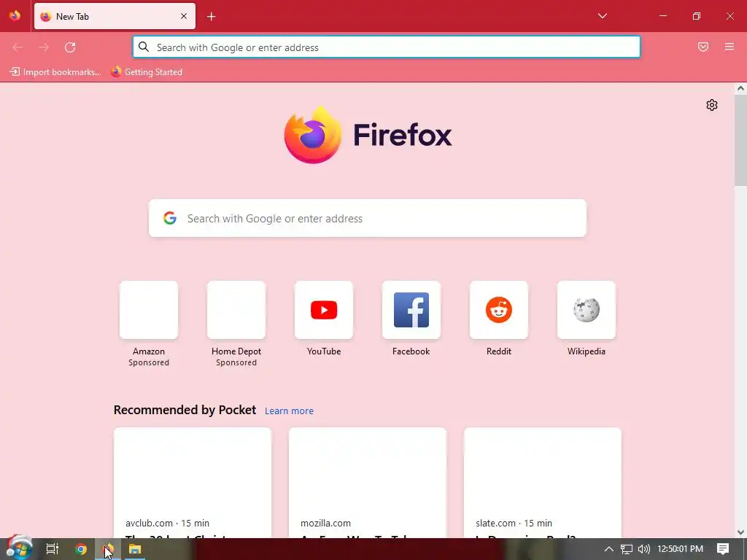Open the Firefox application menu
Screen dimensions: 747x560
(x=729, y=47)
